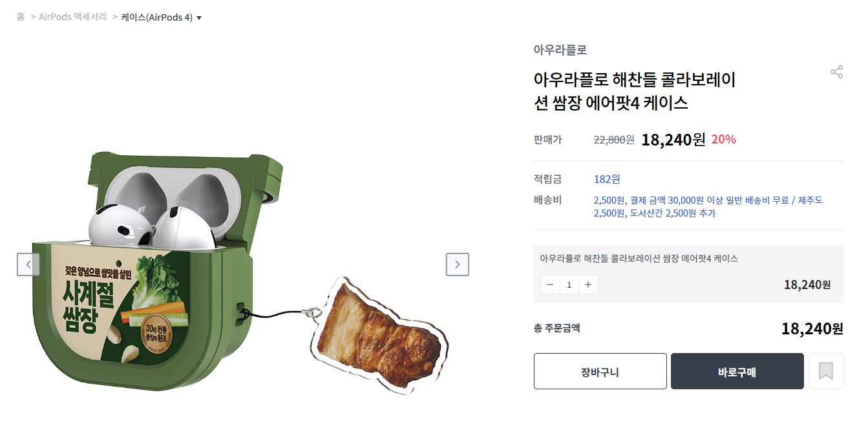Screen dimensions: 868x430
Task: Go to 홈 in the breadcrumb
Action: point(21,17)
